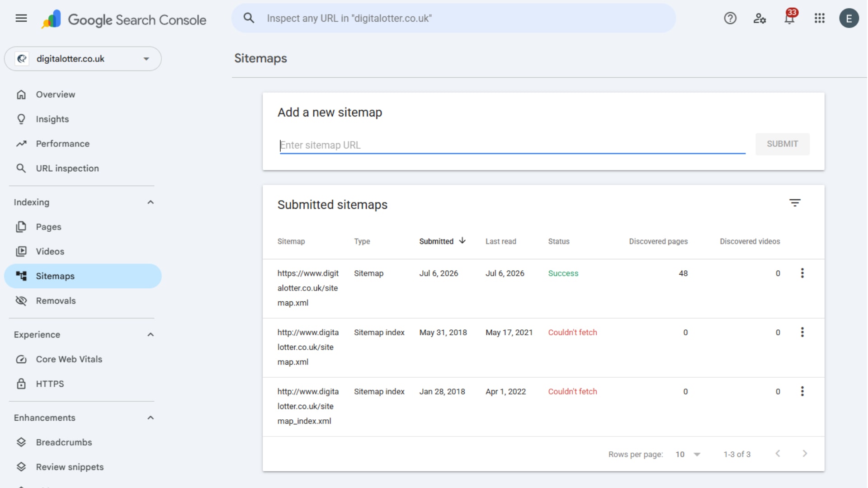Open Review snippets enhancement report
868x488 pixels.
point(83,467)
